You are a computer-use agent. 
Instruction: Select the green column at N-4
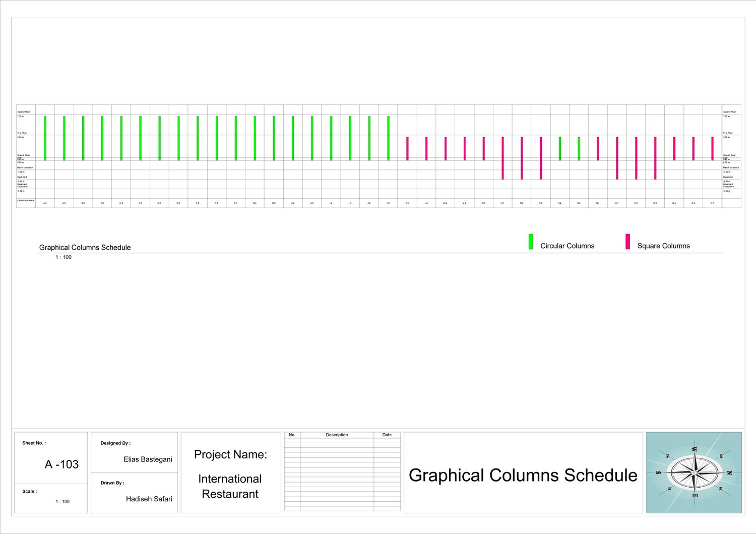coord(559,149)
